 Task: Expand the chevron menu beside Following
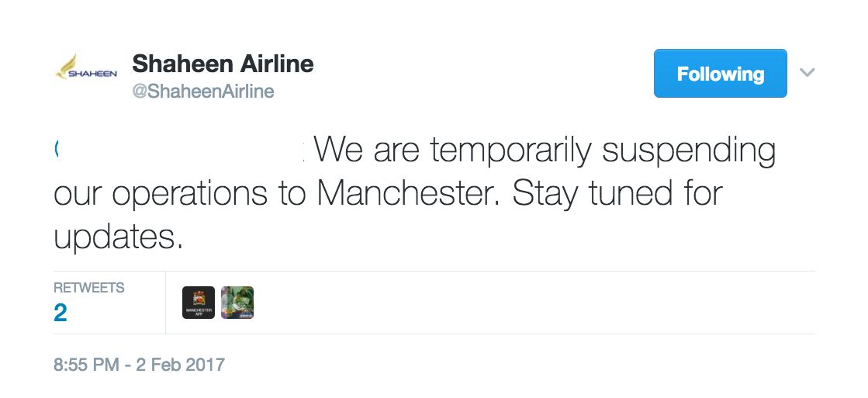pos(807,72)
